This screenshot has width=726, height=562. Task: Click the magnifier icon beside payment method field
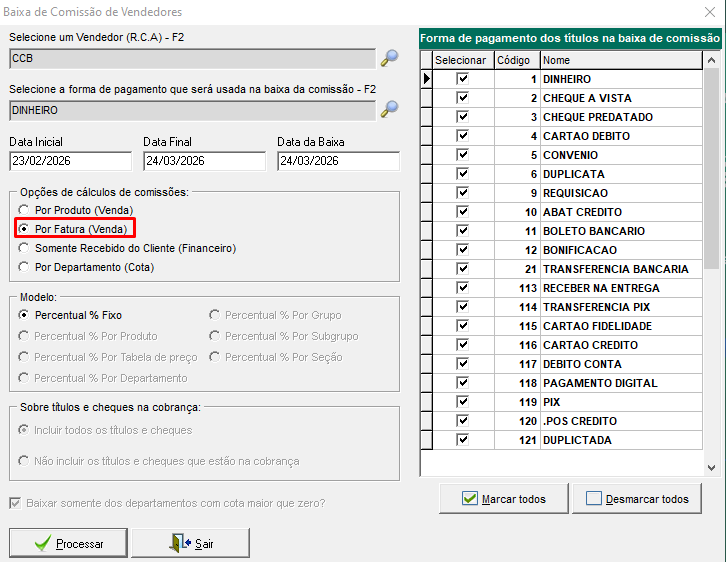pyautogui.click(x=389, y=109)
